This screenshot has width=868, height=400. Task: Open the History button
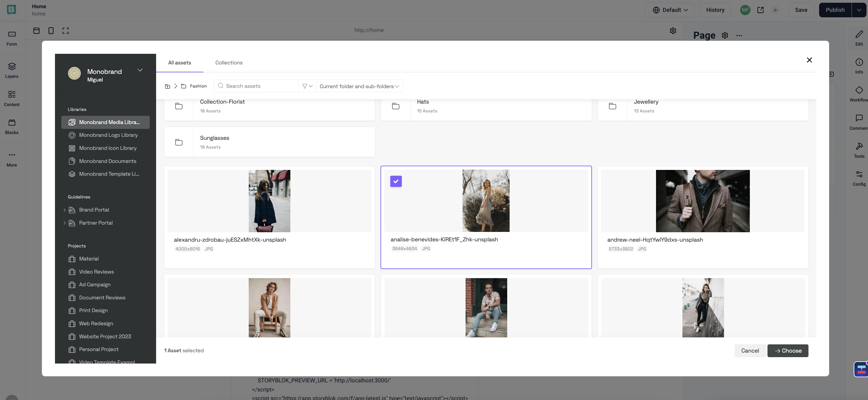coord(715,10)
